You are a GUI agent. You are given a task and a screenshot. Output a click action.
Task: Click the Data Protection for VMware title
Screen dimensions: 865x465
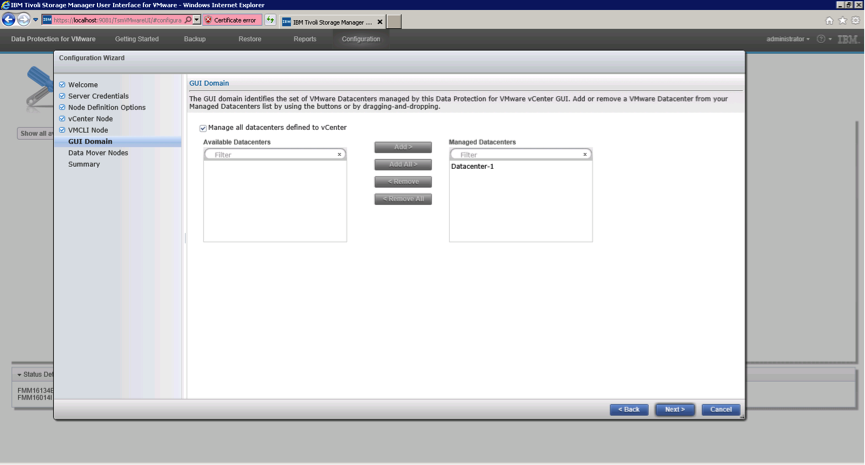53,39
